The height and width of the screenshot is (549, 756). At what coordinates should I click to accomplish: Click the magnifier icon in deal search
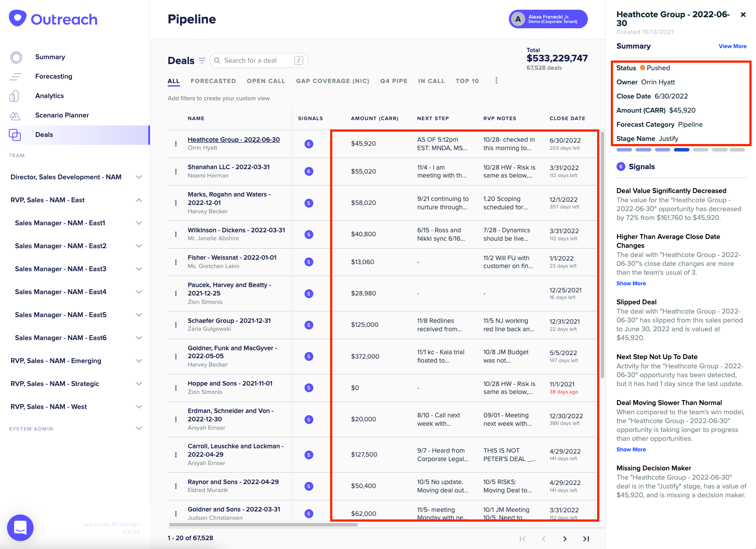coord(217,61)
